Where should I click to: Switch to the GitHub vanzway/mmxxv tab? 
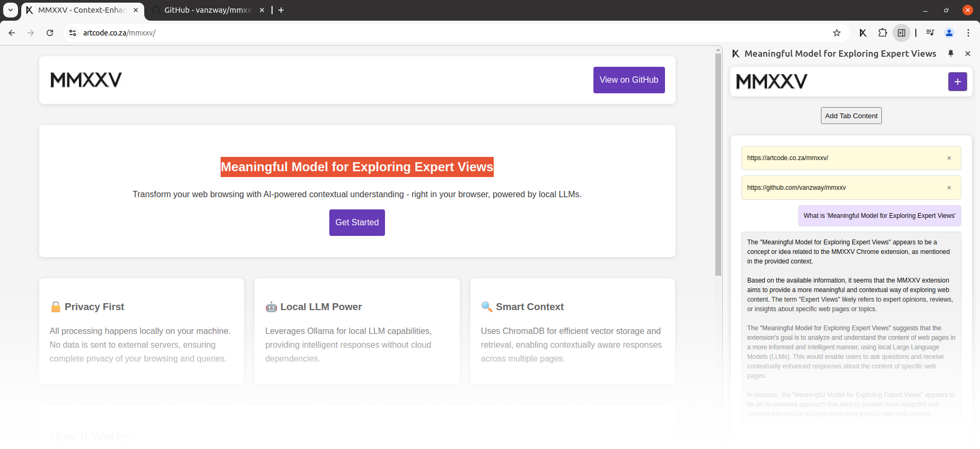point(208,10)
